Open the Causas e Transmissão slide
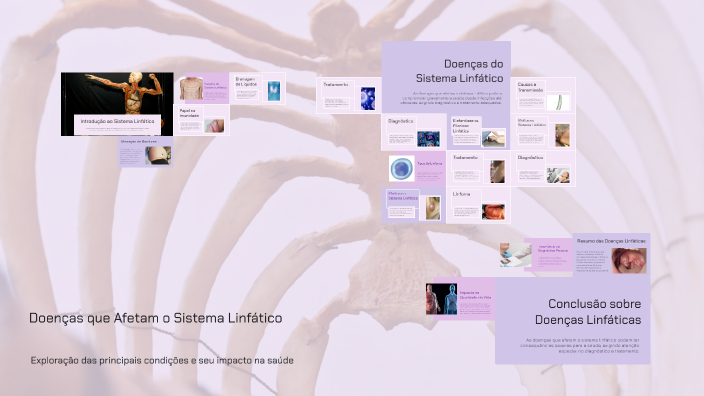The height and width of the screenshot is (396, 704). pyautogui.click(x=543, y=95)
